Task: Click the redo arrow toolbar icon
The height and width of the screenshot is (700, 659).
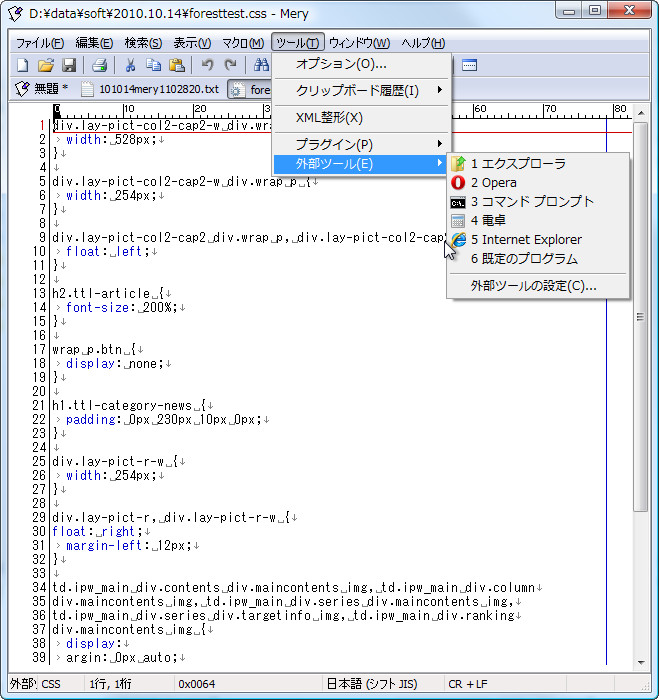Action: pos(230,65)
